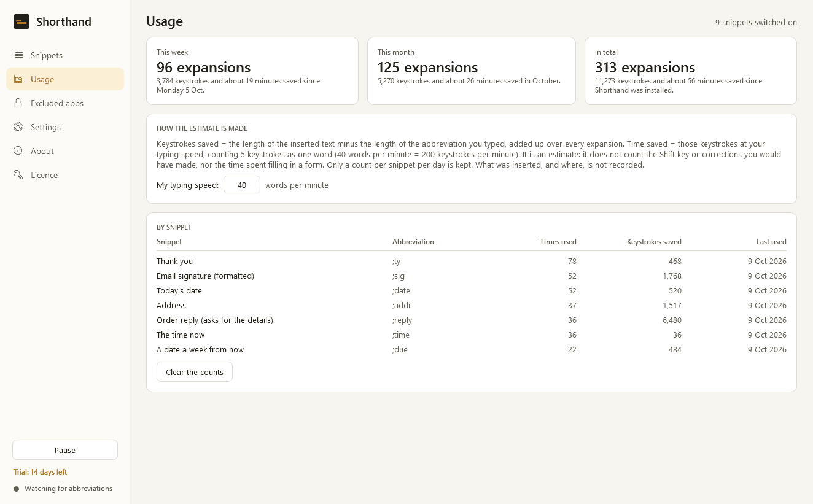Click the 'Abbreviation' column header
The image size is (813, 504).
413,242
